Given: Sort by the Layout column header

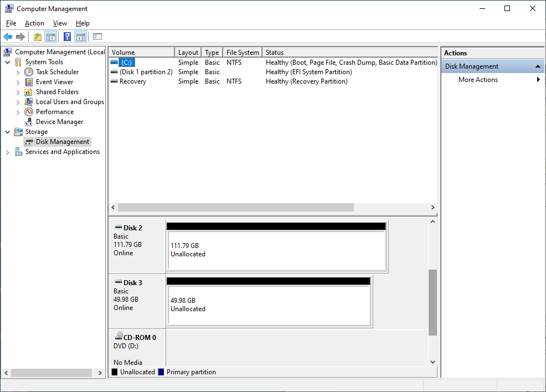Looking at the screenshot, I should (x=188, y=52).
